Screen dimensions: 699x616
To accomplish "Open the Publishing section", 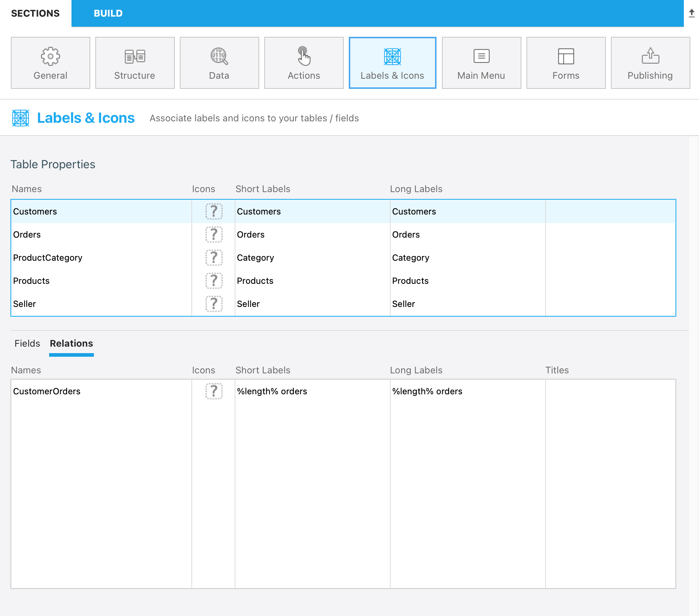I will pos(651,63).
